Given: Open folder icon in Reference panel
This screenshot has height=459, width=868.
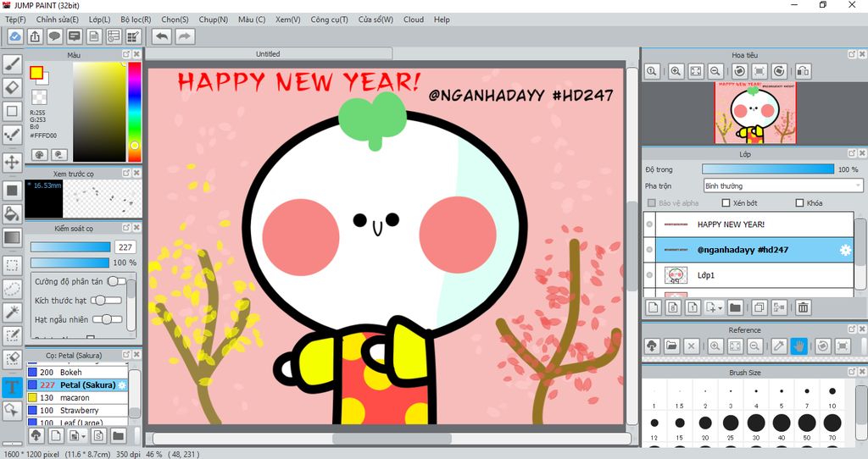Looking at the screenshot, I should click(671, 346).
